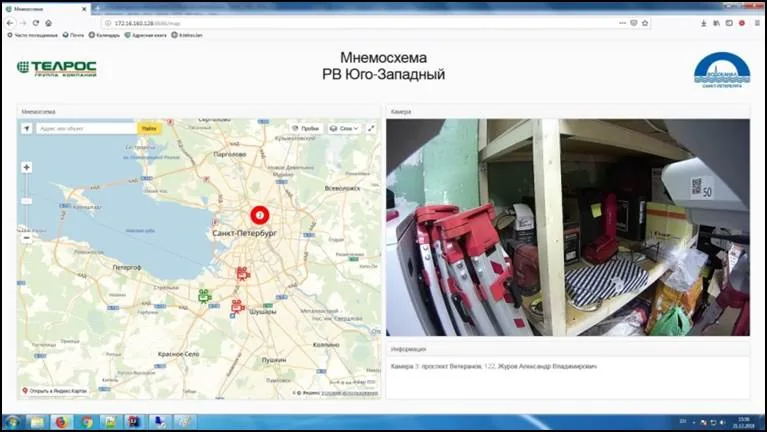Image resolution: width=767 pixels, height=432 pixels.
Task: Expand the 'Слои' layers dropdown
Action: 344,128
